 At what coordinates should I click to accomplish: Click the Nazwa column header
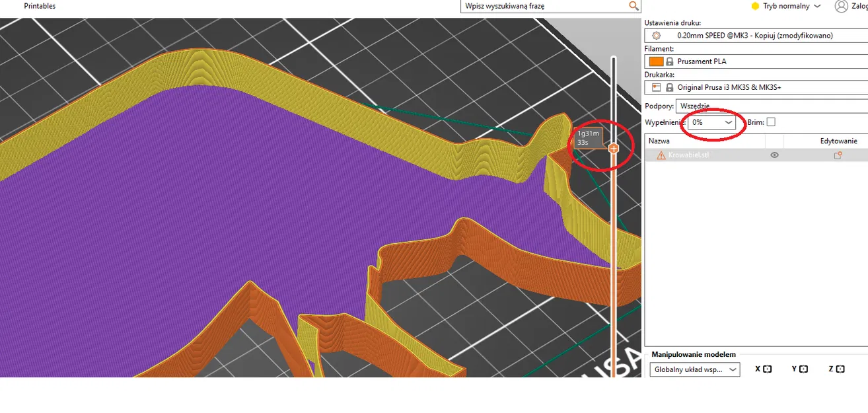pos(659,141)
